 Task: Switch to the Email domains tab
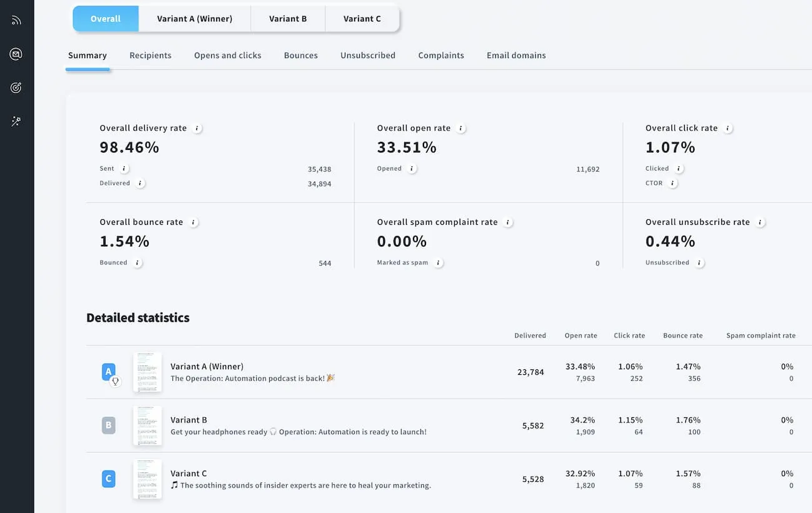(x=516, y=55)
